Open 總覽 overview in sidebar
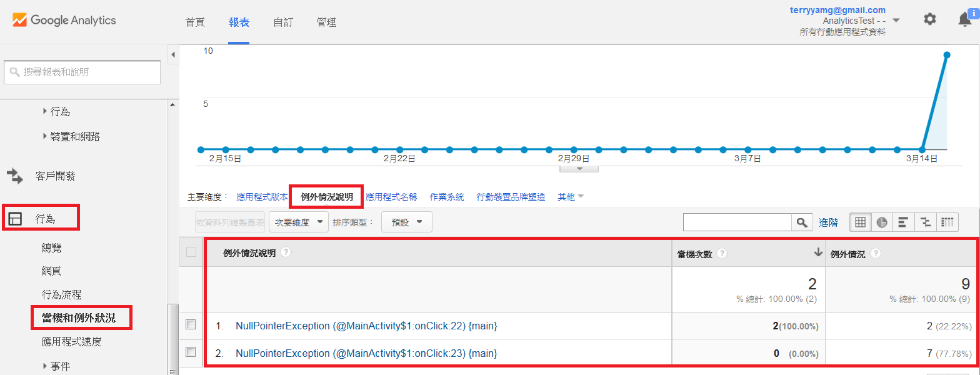Viewport: 980px width, 375px height. coord(52,248)
